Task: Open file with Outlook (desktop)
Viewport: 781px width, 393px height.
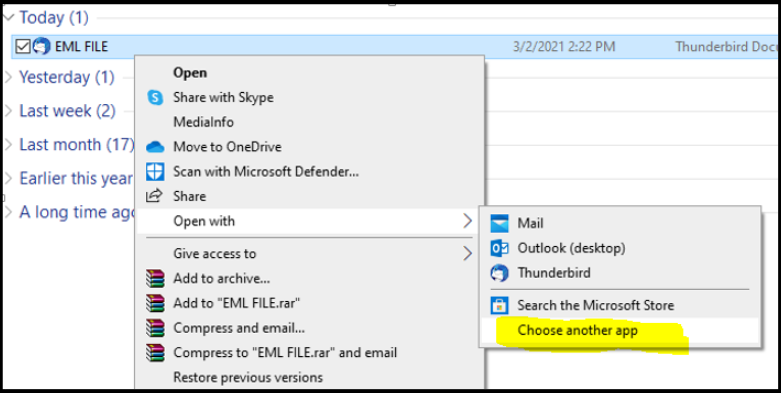Action: click(571, 248)
